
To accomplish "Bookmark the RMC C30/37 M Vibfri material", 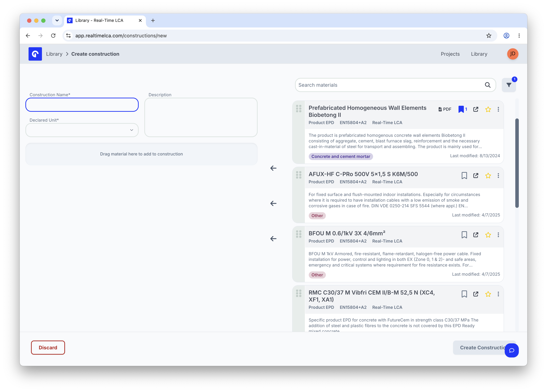I will coord(464,294).
